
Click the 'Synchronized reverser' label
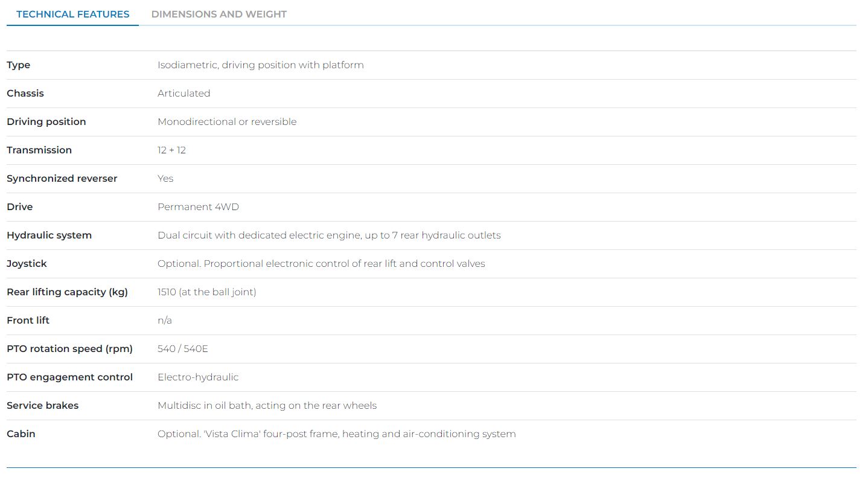(x=62, y=179)
